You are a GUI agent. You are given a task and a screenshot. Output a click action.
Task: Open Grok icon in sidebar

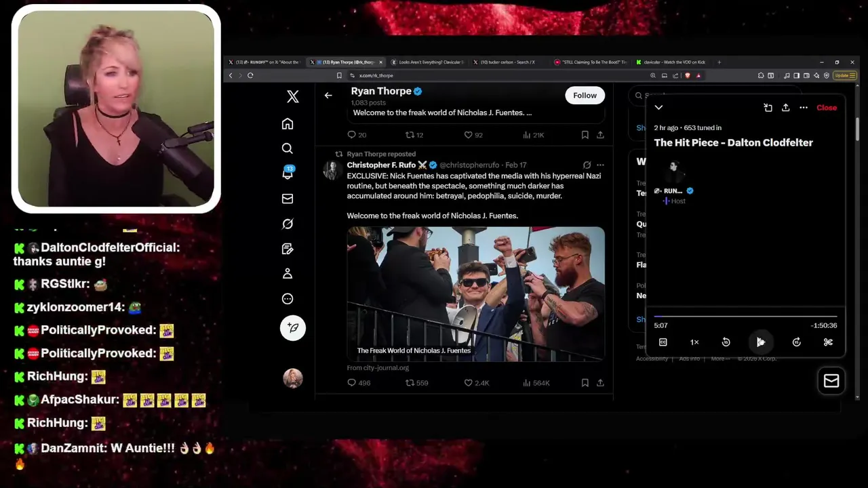tap(288, 224)
